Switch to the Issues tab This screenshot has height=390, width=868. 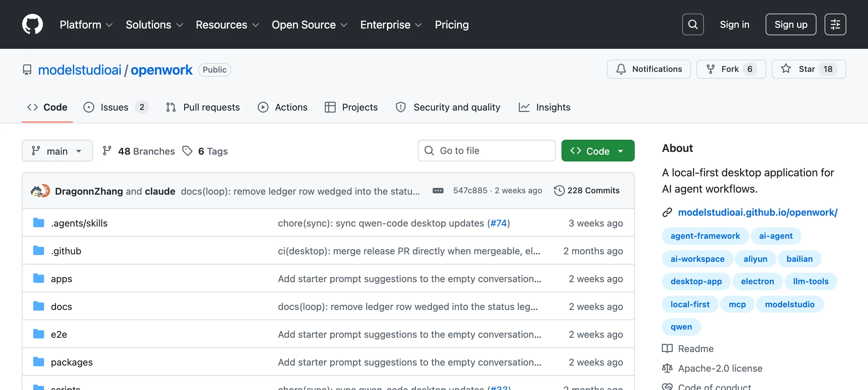116,107
